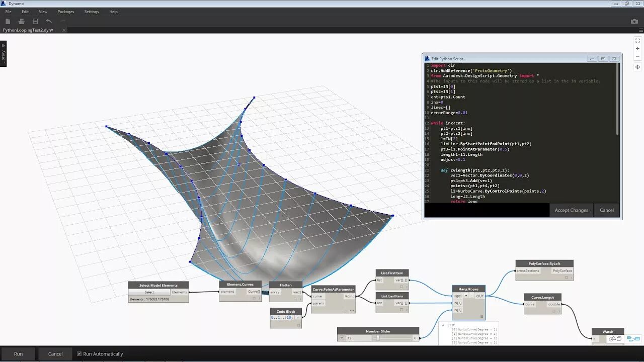644x362 pixels.
Task: Click the Zoom to Fit icon
Action: point(638,40)
